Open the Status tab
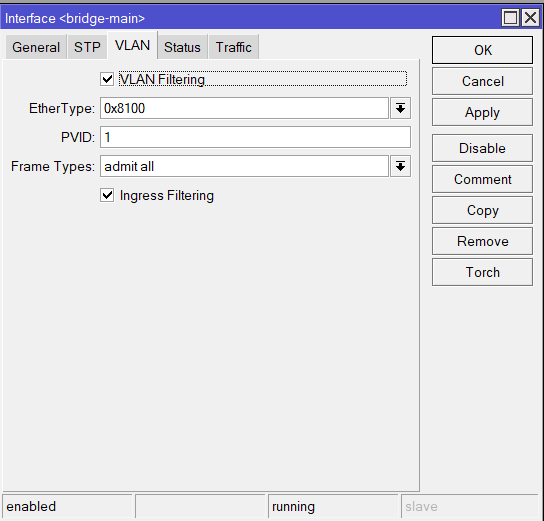This screenshot has width=544, height=521. (182, 47)
